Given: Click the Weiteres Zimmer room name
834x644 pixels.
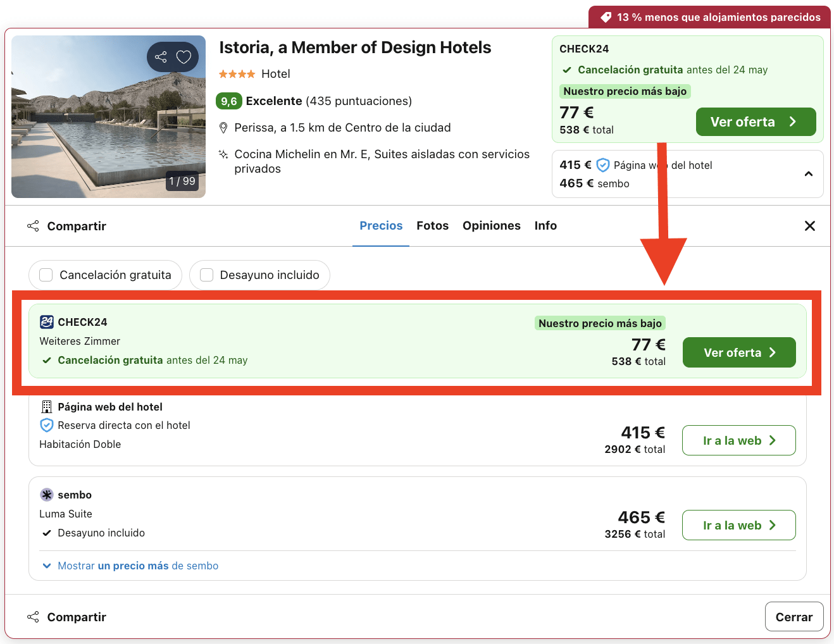Looking at the screenshot, I should (80, 341).
